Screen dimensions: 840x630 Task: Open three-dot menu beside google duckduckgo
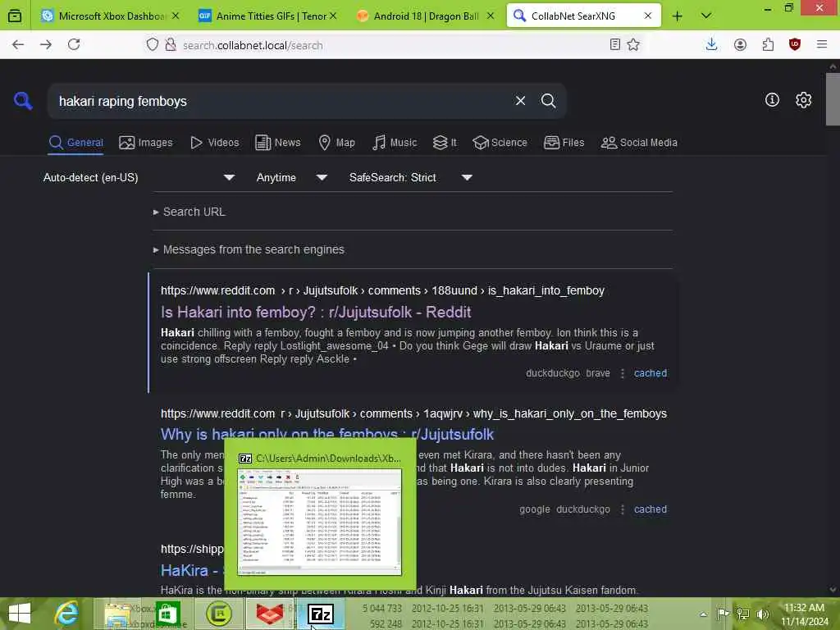pos(622,509)
